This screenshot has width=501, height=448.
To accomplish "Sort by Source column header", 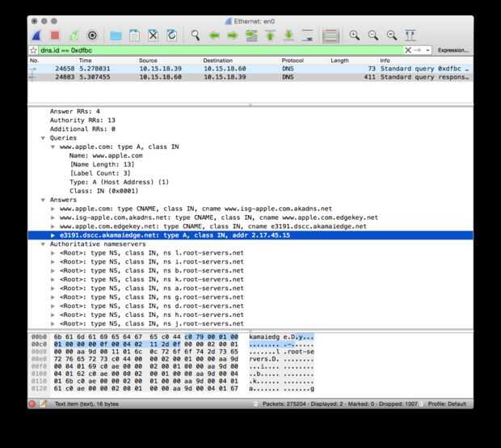I will [x=148, y=61].
